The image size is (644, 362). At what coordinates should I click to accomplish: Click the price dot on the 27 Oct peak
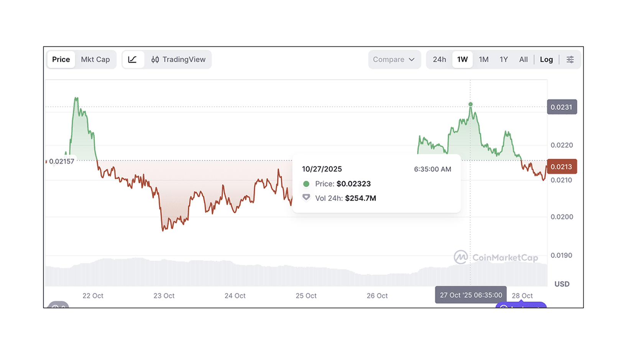tap(470, 104)
